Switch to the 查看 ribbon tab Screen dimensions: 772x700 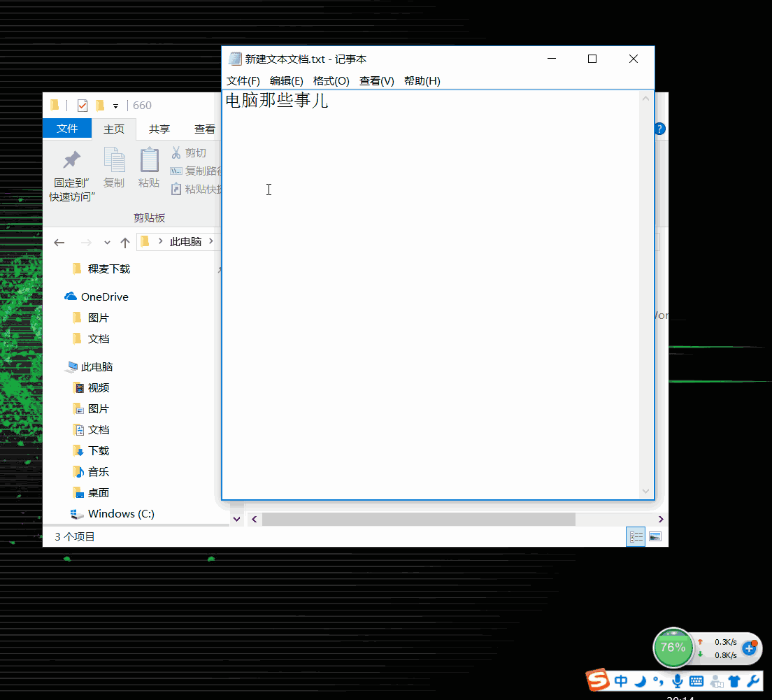click(x=204, y=129)
